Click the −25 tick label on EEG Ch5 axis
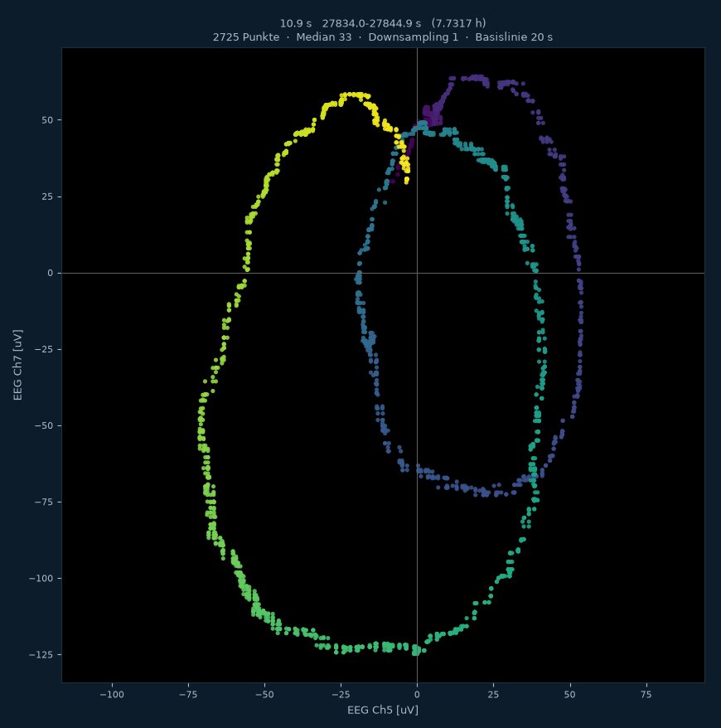 (x=341, y=695)
